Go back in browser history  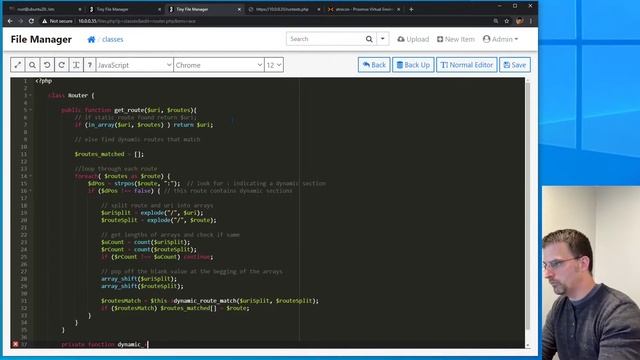point(10,21)
